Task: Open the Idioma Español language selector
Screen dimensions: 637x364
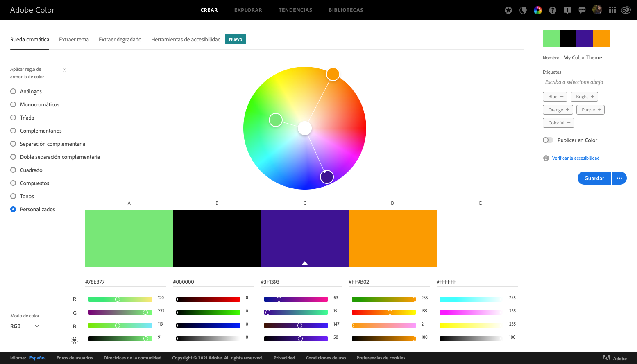Action: coord(37,358)
